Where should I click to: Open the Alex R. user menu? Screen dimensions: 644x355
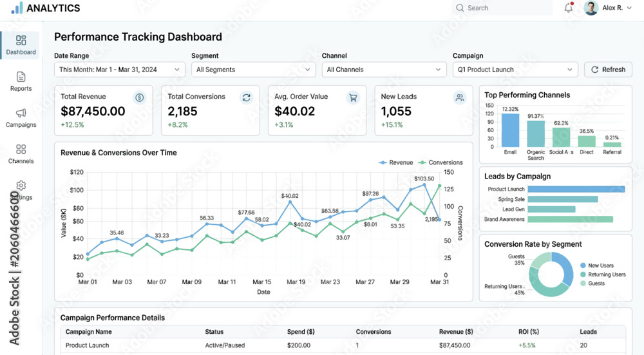click(608, 8)
